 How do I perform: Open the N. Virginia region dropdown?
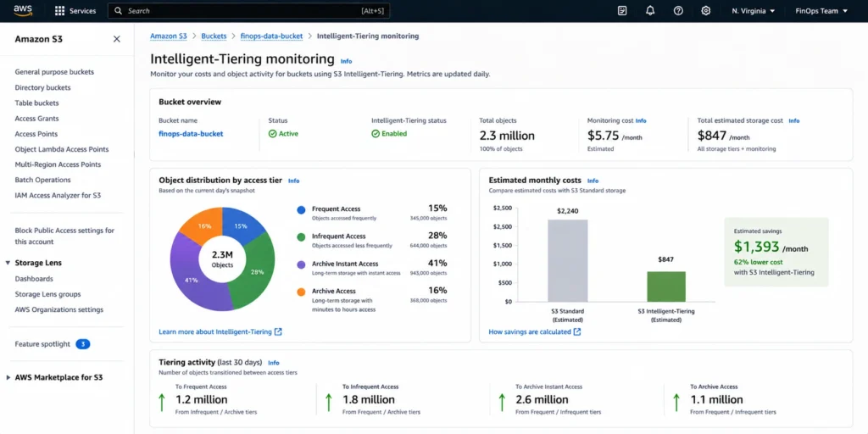pyautogui.click(x=753, y=11)
